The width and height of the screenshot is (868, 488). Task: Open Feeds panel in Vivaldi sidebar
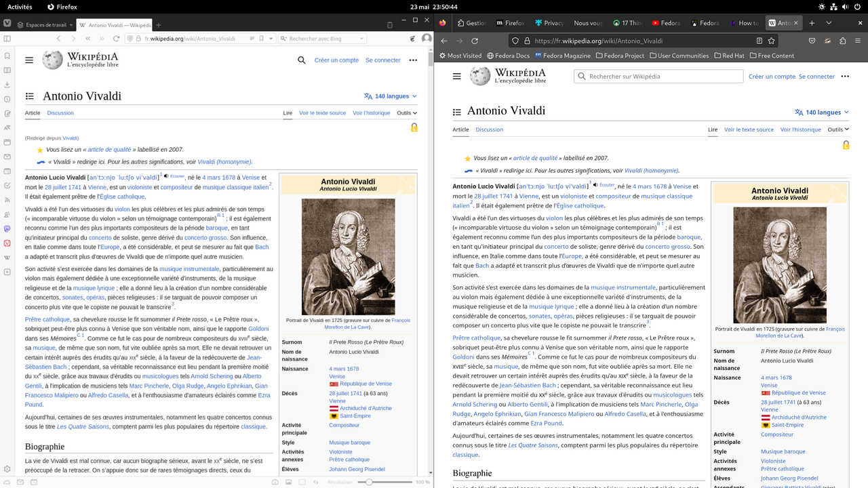click(x=7, y=200)
